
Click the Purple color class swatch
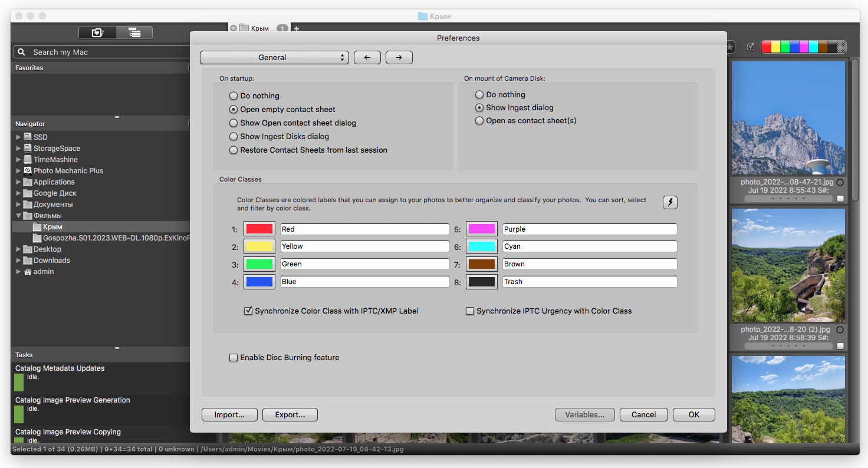pyautogui.click(x=481, y=229)
